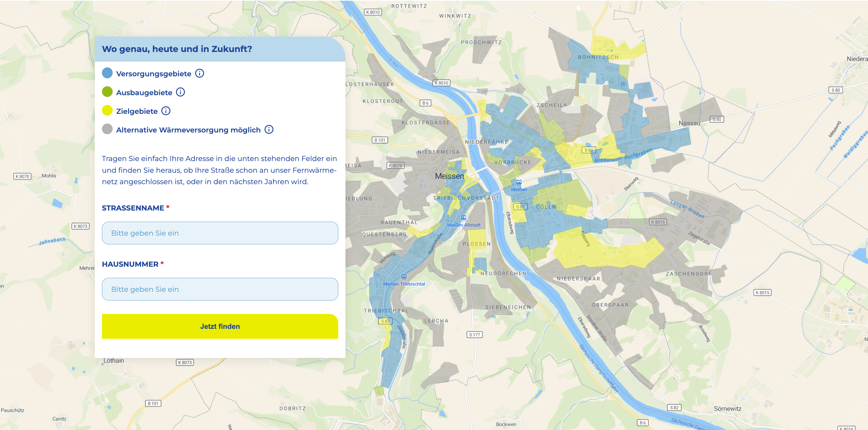Screen dimensions: 868x430
Task: Click the Meißen Triebischtal station icon
Action: (x=404, y=277)
